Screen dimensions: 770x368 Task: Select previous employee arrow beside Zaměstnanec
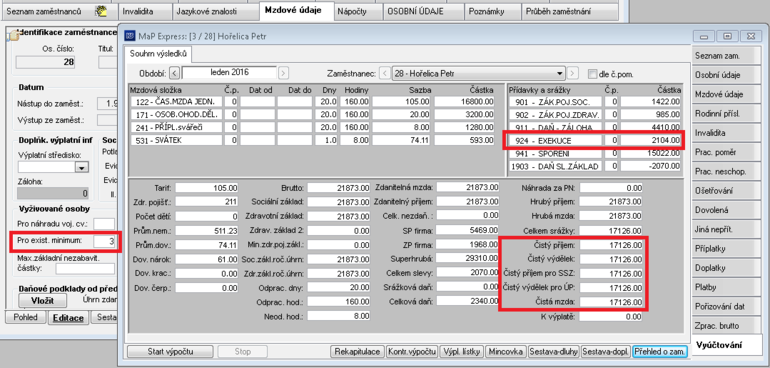pyautogui.click(x=385, y=74)
